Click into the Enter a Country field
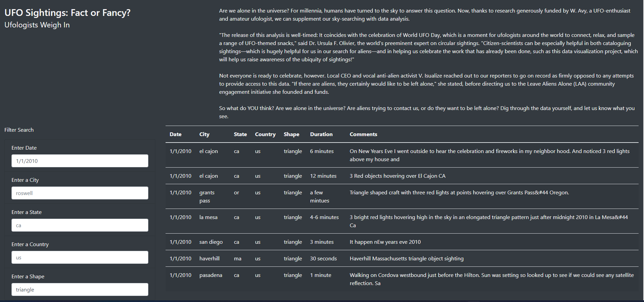This screenshot has height=302, width=644. pos(80,257)
